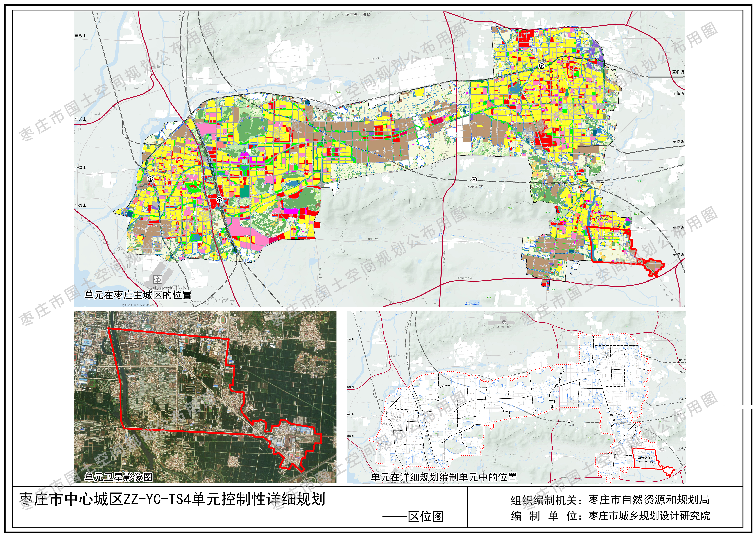Open the main city land-use overview map
This screenshot has height=534, width=756.
pos(379,159)
